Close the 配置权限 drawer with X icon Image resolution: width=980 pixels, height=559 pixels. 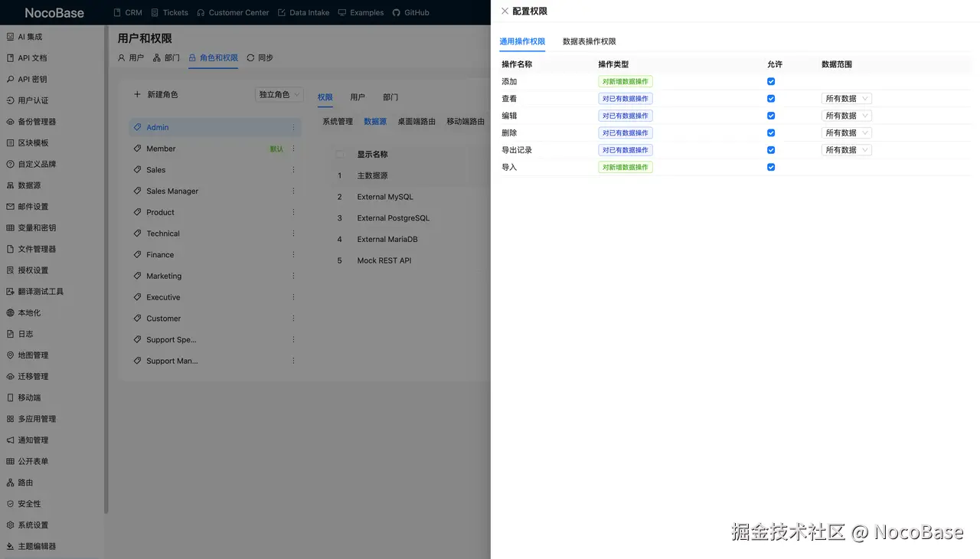pyautogui.click(x=505, y=11)
